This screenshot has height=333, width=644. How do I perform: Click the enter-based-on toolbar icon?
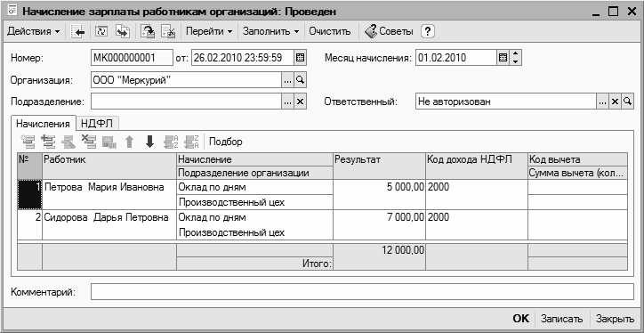point(123,31)
